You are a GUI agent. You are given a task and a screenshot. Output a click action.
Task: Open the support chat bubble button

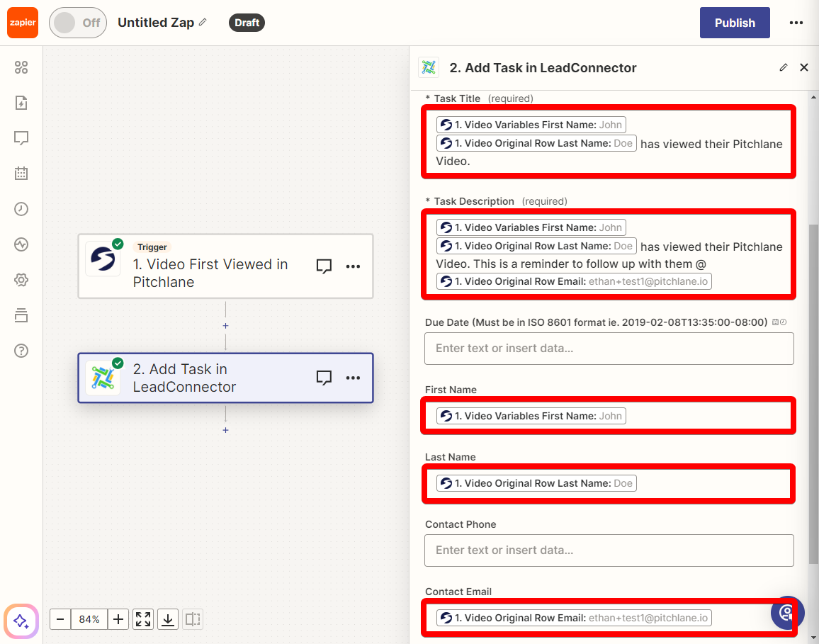[787, 613]
